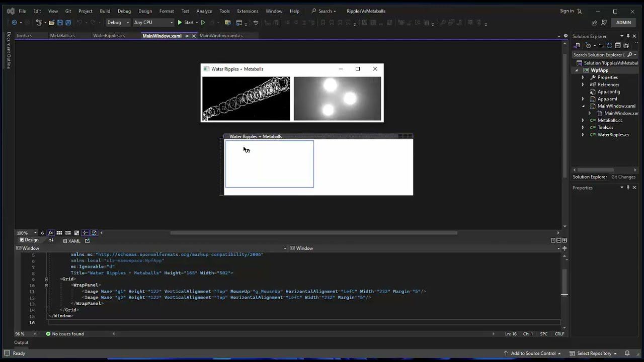
Task: Open the Debug configuration dropdown
Action: (x=118, y=23)
